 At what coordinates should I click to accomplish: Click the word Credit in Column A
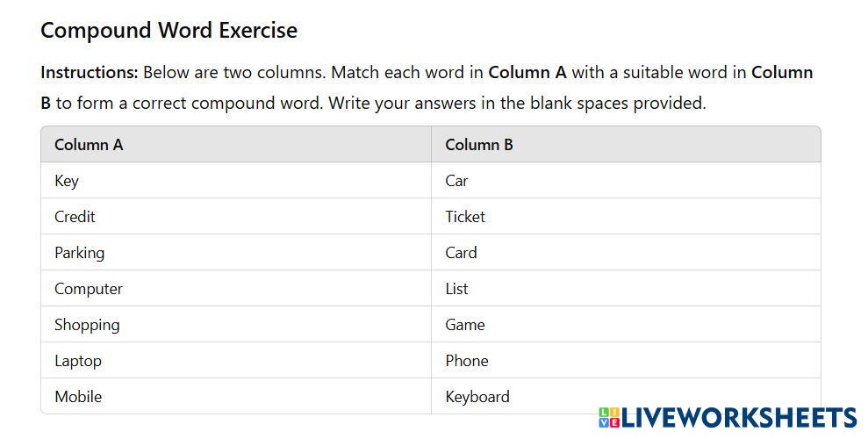pos(75,217)
